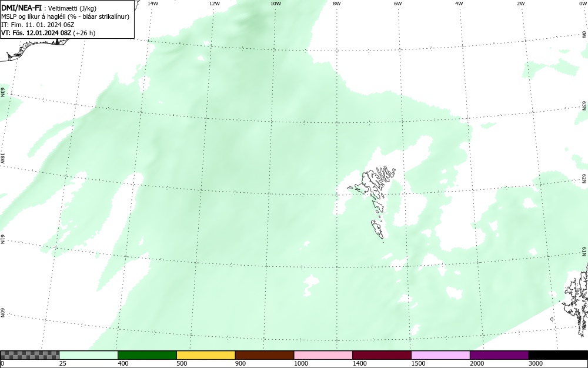Viewport: 588px width, 368px height.
Task: Click the legend value 25
Action: 63,363
